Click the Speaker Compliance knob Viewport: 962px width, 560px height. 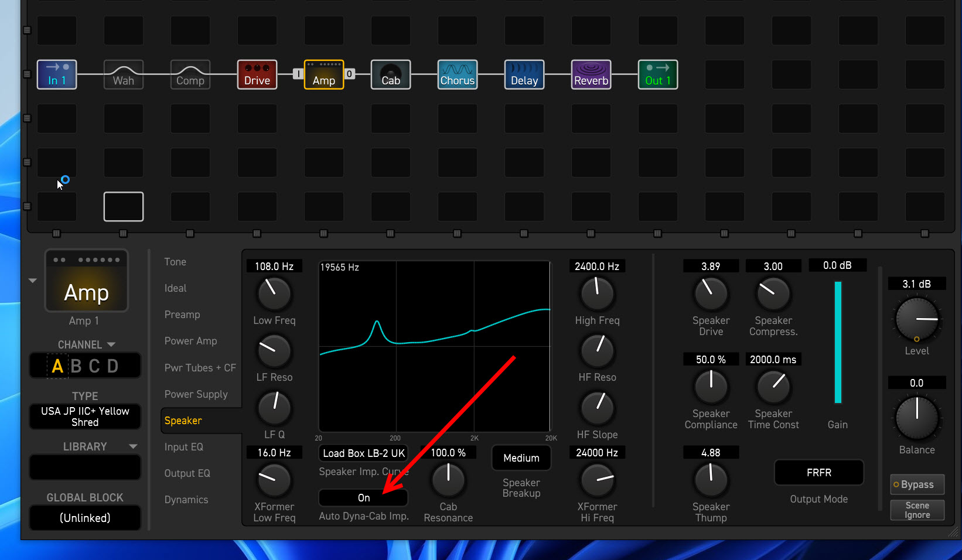click(711, 387)
